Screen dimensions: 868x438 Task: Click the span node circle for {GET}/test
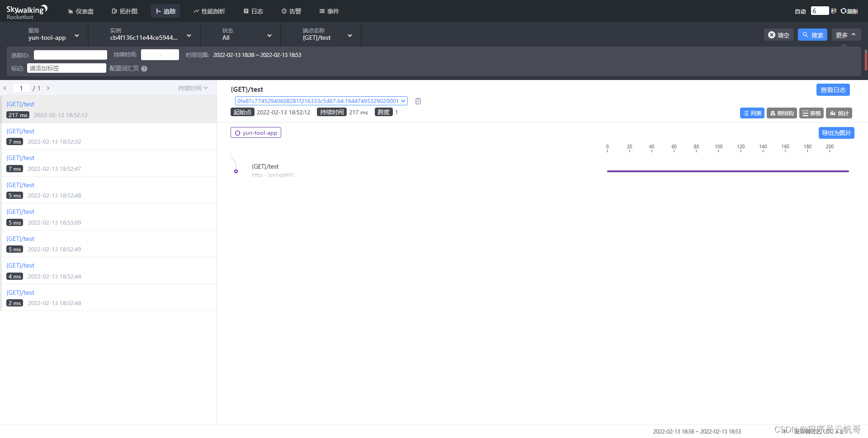coord(236,171)
